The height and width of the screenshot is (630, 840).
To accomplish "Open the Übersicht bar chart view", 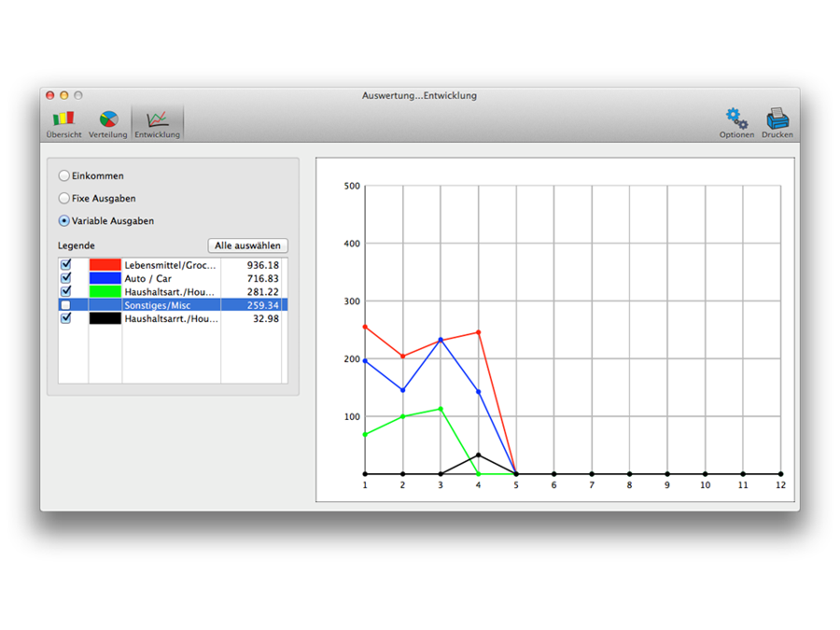I will click(63, 123).
